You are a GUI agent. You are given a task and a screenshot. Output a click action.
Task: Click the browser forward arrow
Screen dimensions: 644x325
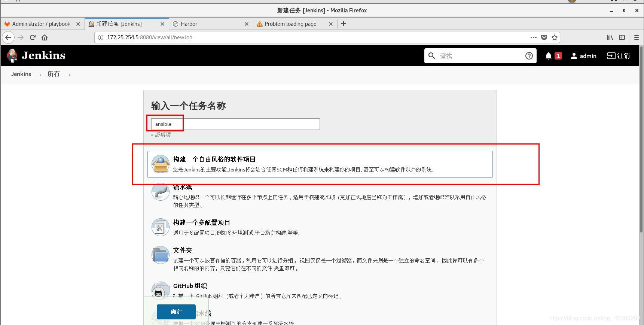point(21,37)
